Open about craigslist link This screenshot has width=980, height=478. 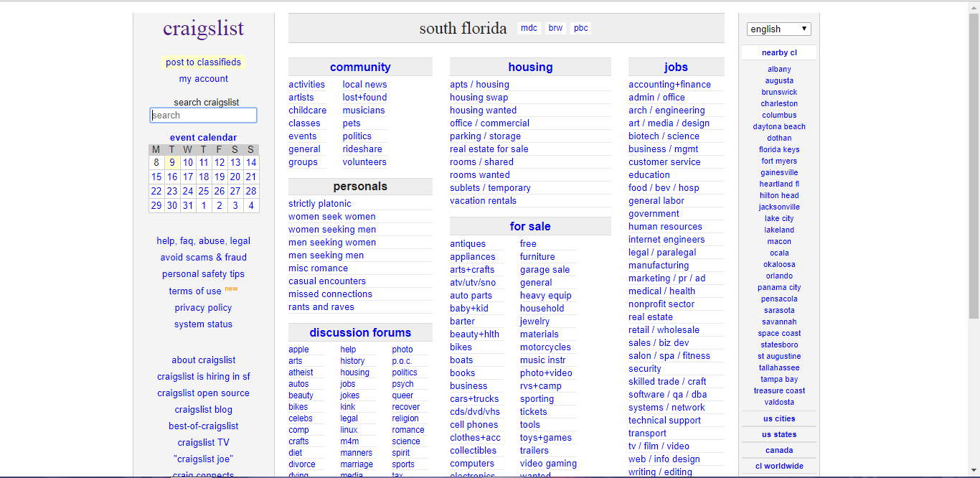203,360
